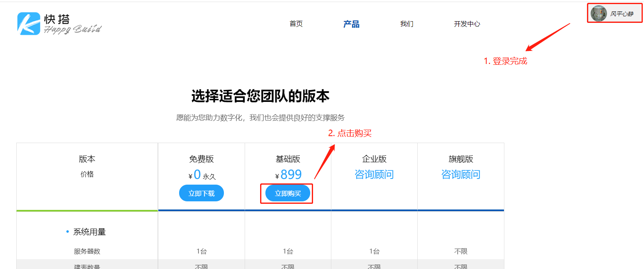644x269 pixels.
Task: Open the 产品 navigation item
Action: (351, 24)
